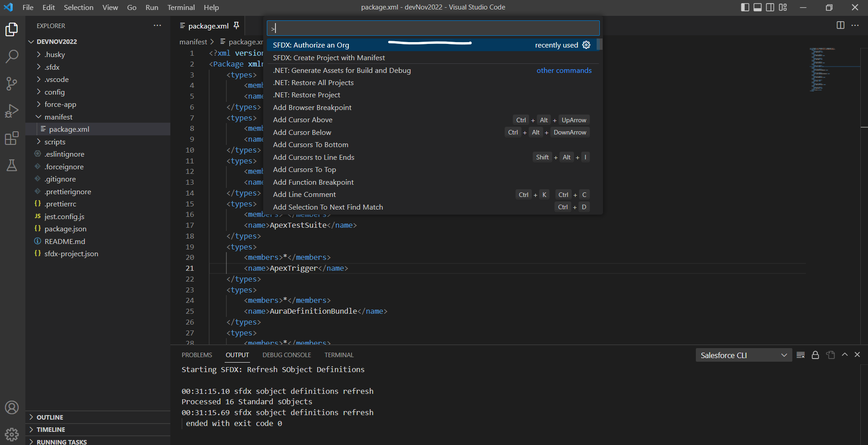Open the Extensions view
This screenshot has width=868, height=445.
pyautogui.click(x=12, y=138)
